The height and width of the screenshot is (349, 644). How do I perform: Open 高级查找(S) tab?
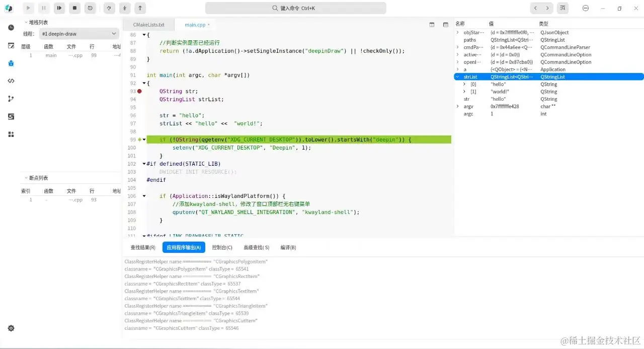[257, 247]
